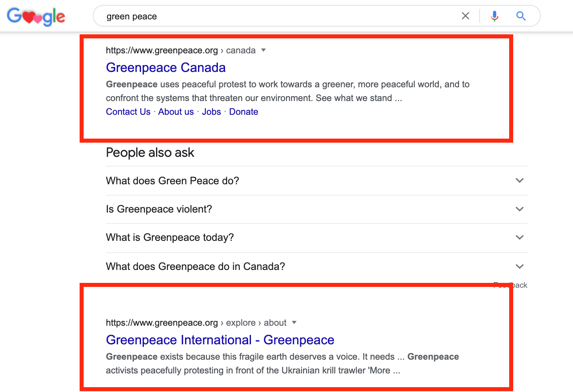Screen dimensions: 573x392
Task: Open the Greenpeace Canada search result
Action: 166,67
